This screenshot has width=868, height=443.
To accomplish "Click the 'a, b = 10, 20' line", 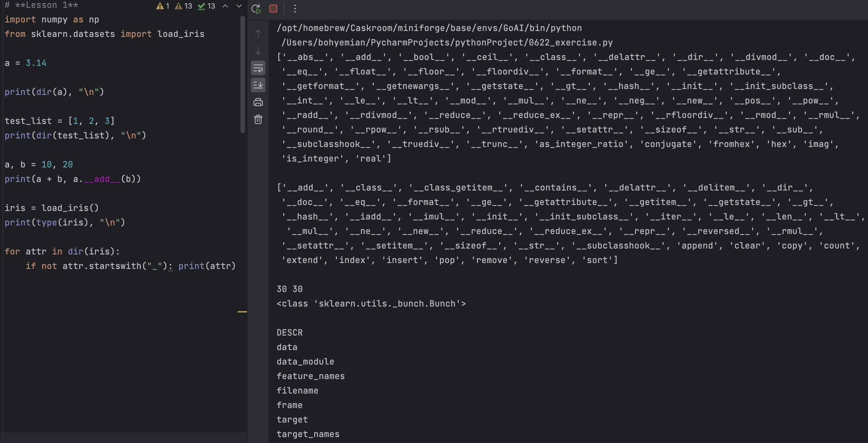I will tap(39, 165).
